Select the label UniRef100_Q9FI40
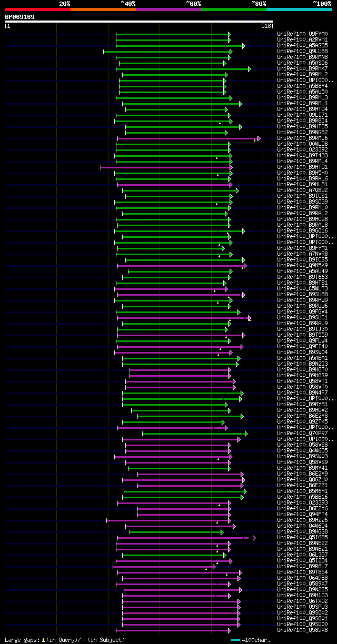337x644 pixels. point(302,346)
